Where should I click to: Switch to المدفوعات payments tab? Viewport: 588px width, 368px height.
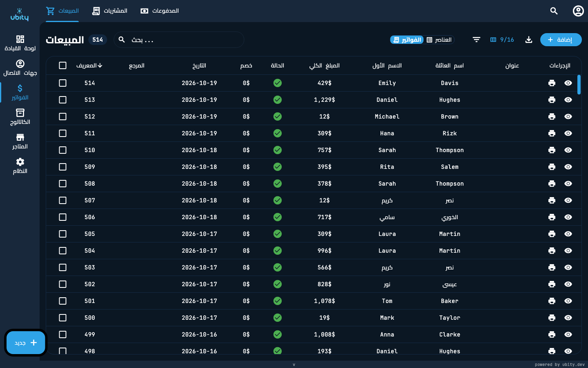tap(160, 11)
